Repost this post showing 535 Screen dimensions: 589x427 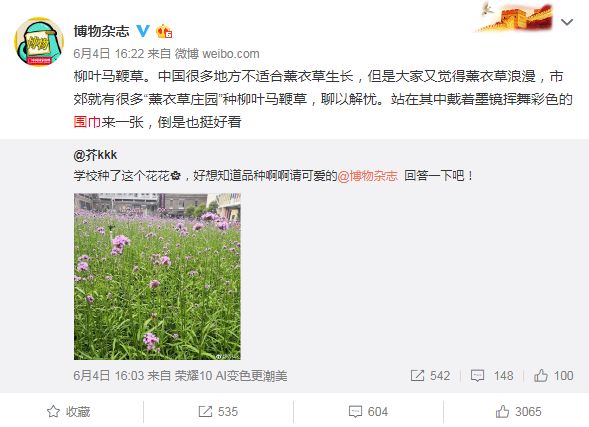[x=218, y=412]
